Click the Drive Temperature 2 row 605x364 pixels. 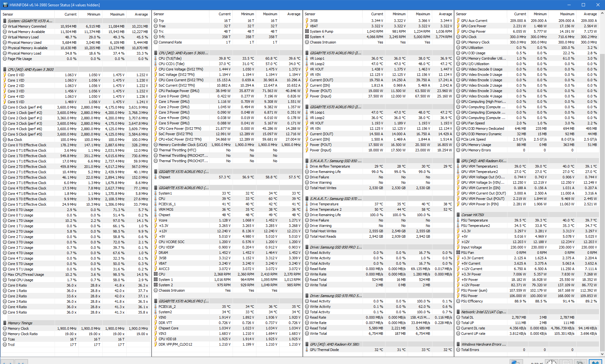378,209
